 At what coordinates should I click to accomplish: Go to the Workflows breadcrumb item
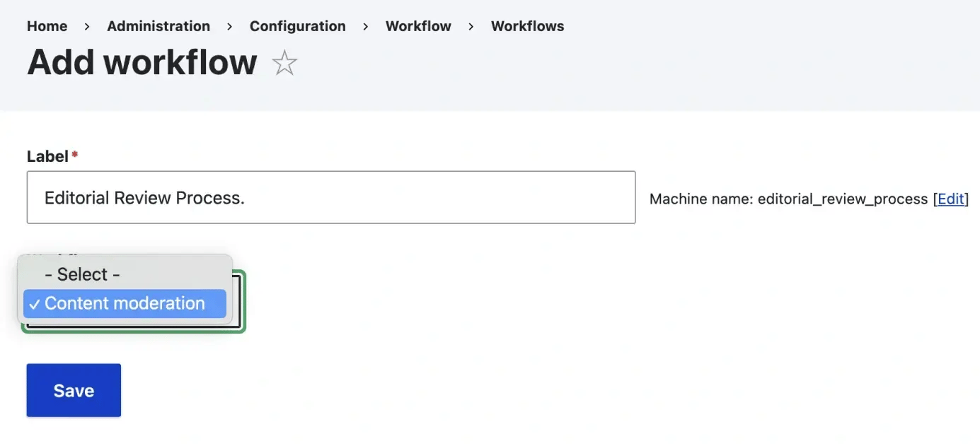click(x=527, y=26)
